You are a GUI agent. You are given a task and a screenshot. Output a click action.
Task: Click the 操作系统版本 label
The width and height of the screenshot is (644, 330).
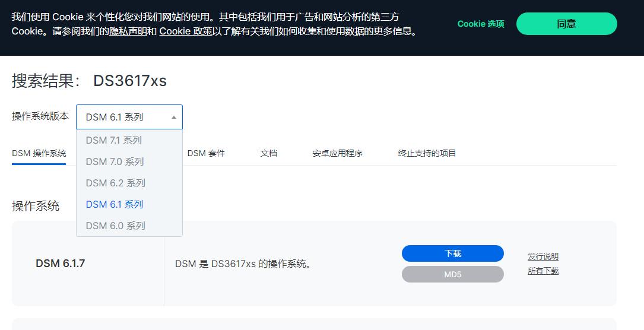[40, 116]
